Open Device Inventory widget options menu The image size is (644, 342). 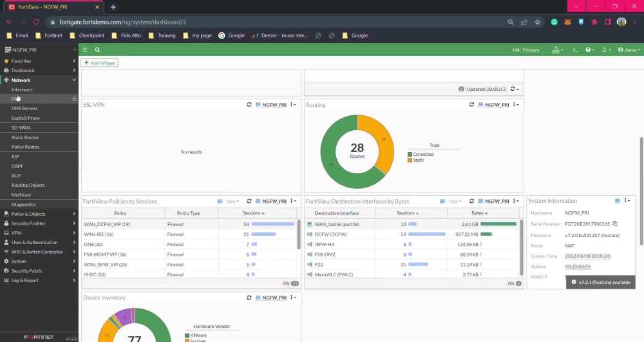(x=293, y=298)
